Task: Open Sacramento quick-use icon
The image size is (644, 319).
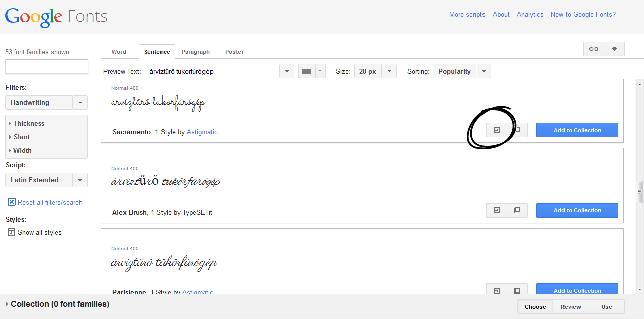Action: click(497, 130)
